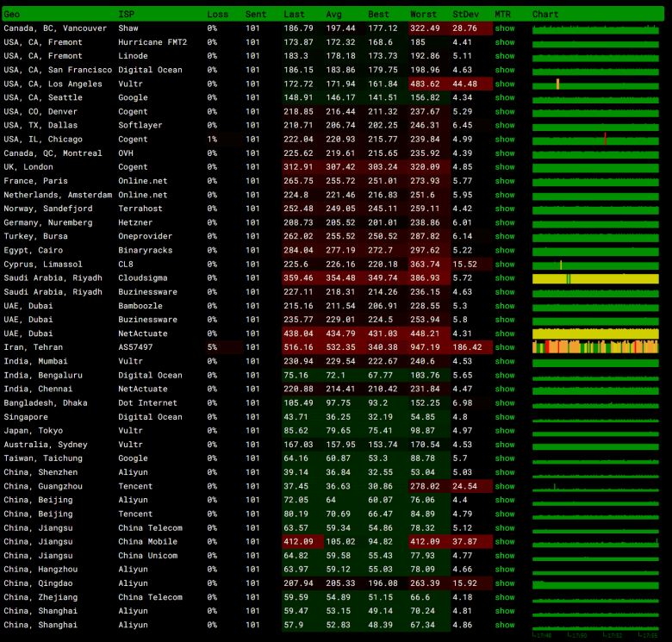672x642 pixels.
Task: Click the StDev column header
Action: coord(466,14)
